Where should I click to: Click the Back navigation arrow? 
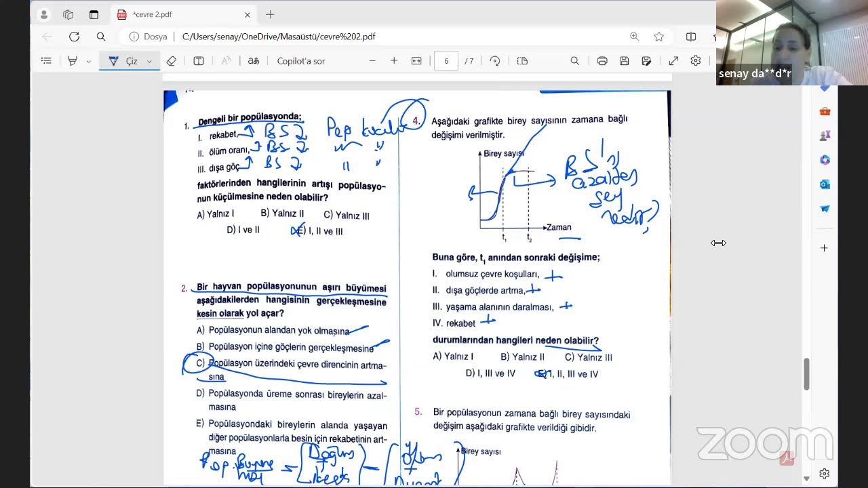47,37
